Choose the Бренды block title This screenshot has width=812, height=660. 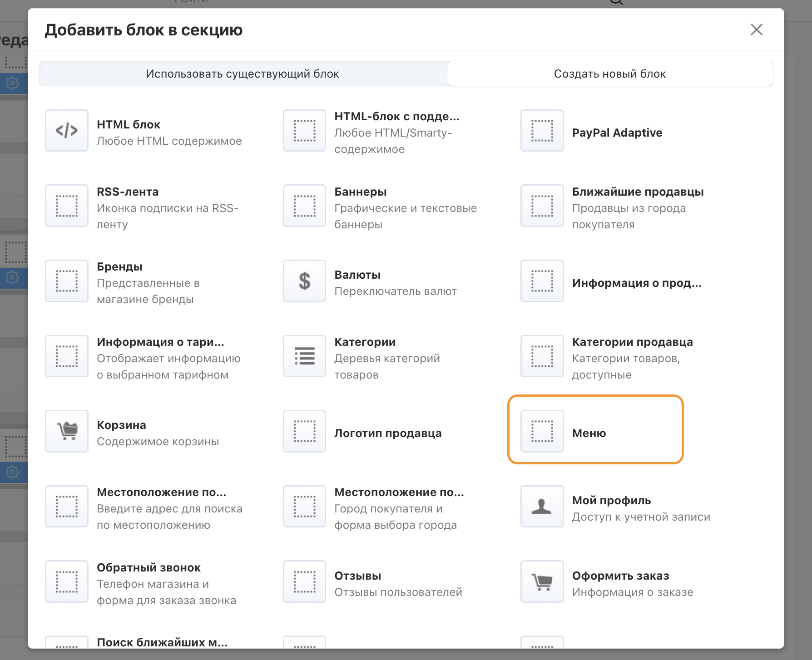(119, 267)
